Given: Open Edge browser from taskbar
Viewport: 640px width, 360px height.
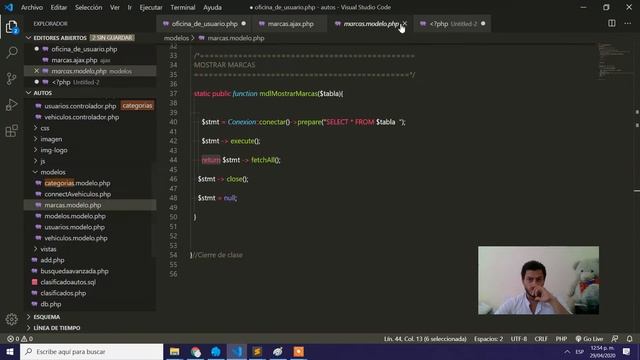Looking at the screenshot, I should click(x=216, y=351).
